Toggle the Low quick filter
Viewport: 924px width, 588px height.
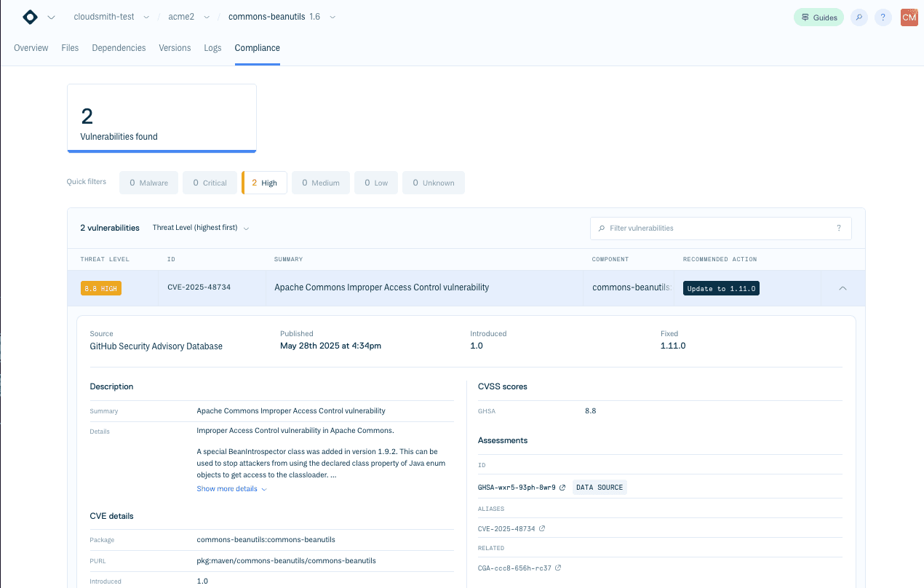(x=376, y=183)
